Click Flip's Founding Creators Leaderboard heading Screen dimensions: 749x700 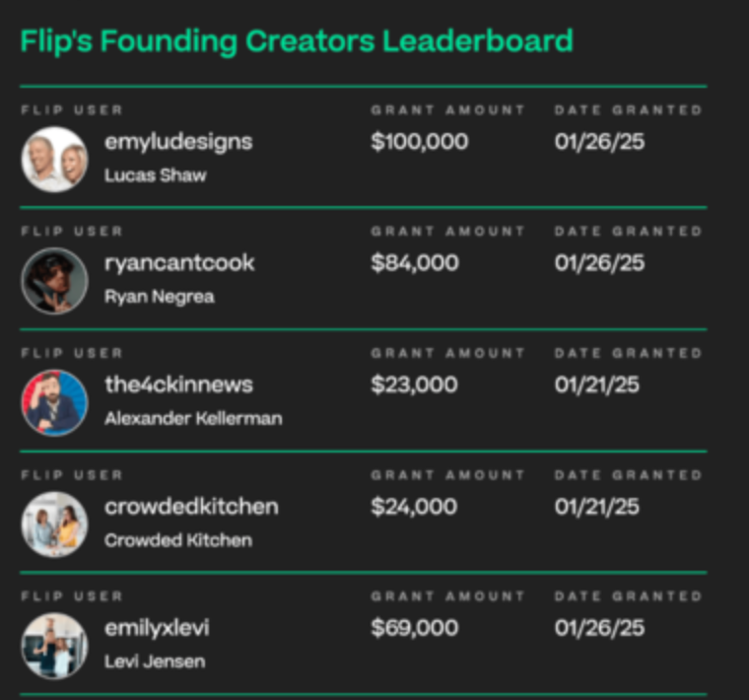coord(297,41)
